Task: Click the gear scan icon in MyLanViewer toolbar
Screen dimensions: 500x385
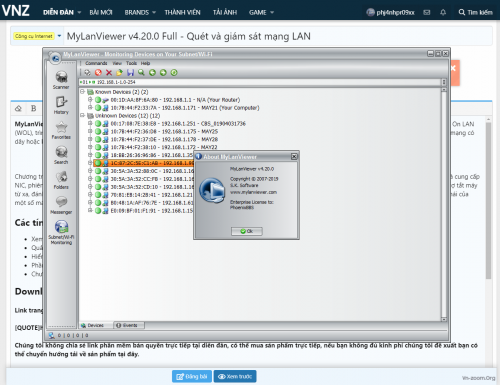Action: pyautogui.click(x=87, y=73)
